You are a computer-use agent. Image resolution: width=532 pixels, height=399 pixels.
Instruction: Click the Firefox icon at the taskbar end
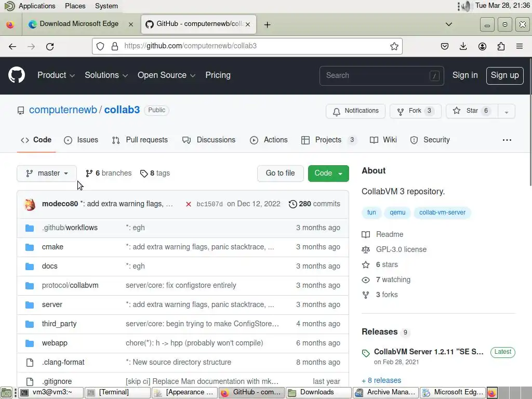(x=492, y=393)
